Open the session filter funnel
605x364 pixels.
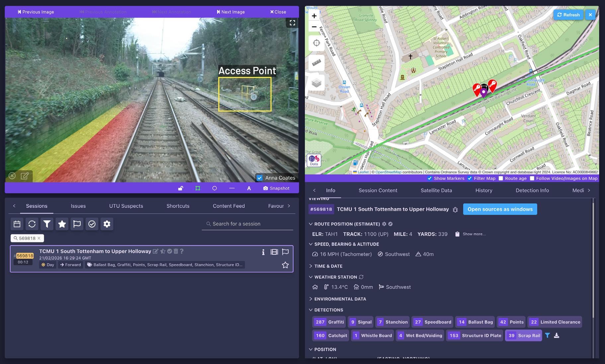47,224
